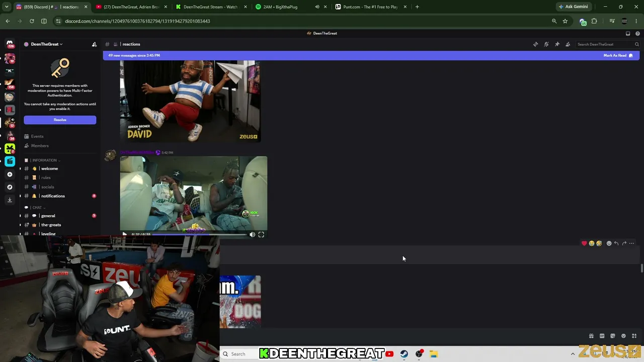Image resolution: width=644 pixels, height=362 pixels.
Task: Collapse the INFORMATION category
Action: (x=46, y=160)
